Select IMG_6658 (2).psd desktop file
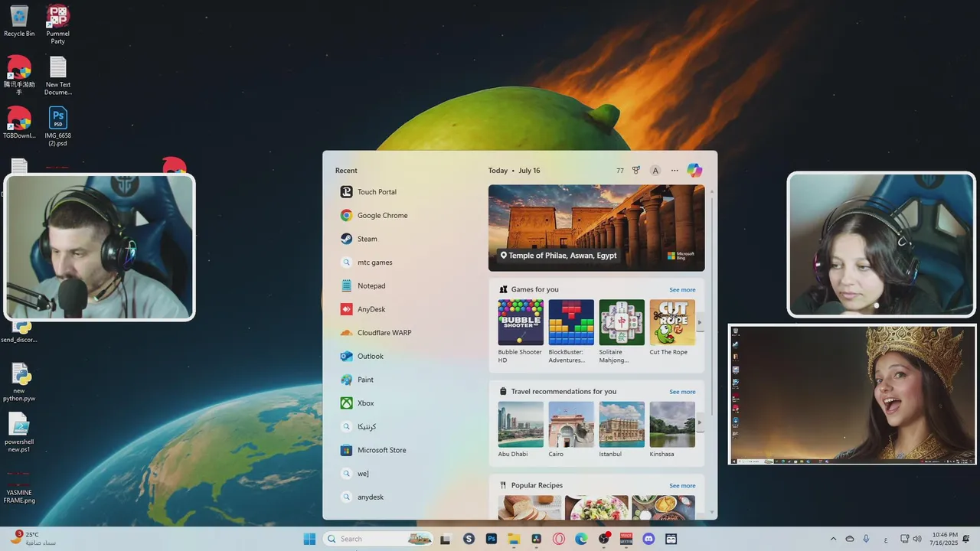This screenshot has width=980, height=551. click(58, 126)
